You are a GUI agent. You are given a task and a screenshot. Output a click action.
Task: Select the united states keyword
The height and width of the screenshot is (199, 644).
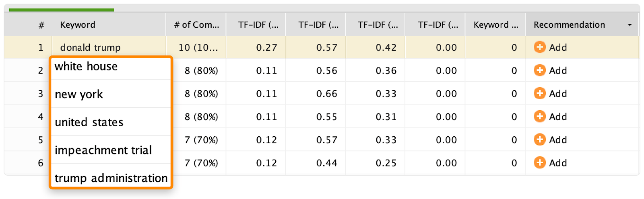89,122
